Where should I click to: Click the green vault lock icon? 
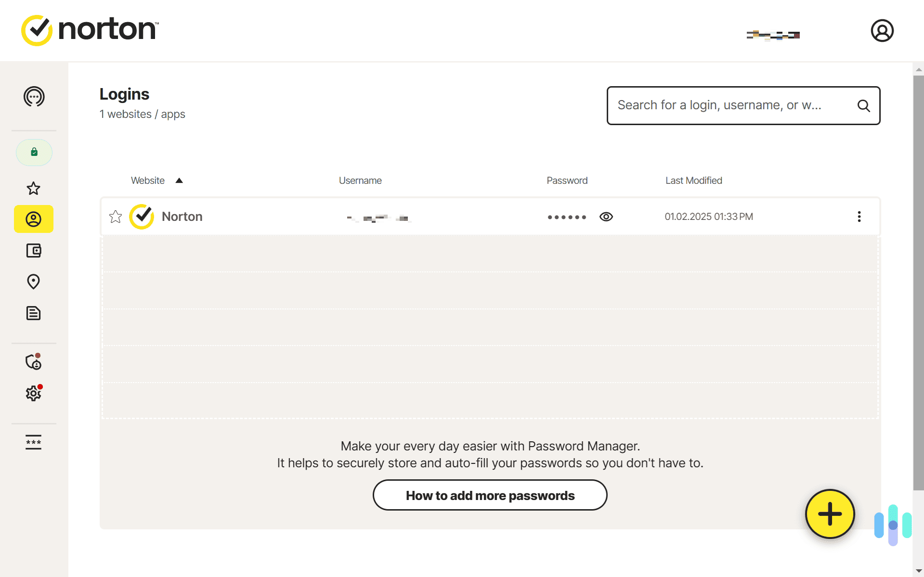pos(34,153)
